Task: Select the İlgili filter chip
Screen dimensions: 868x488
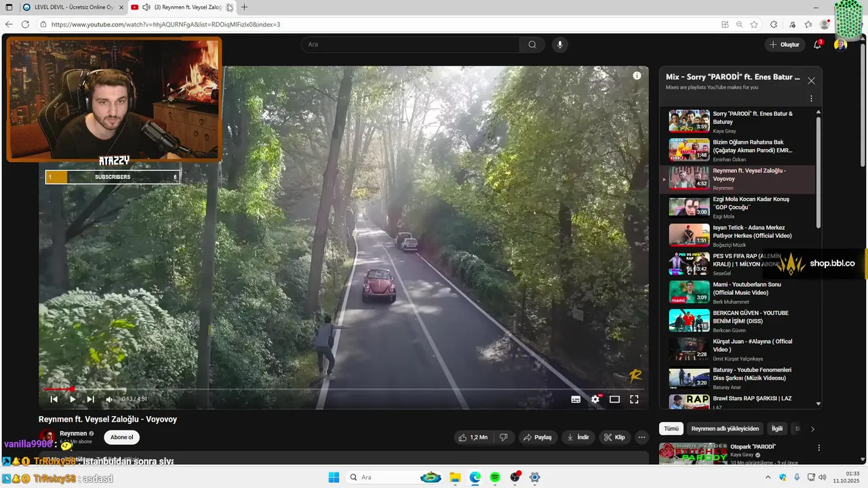Action: [x=777, y=429]
